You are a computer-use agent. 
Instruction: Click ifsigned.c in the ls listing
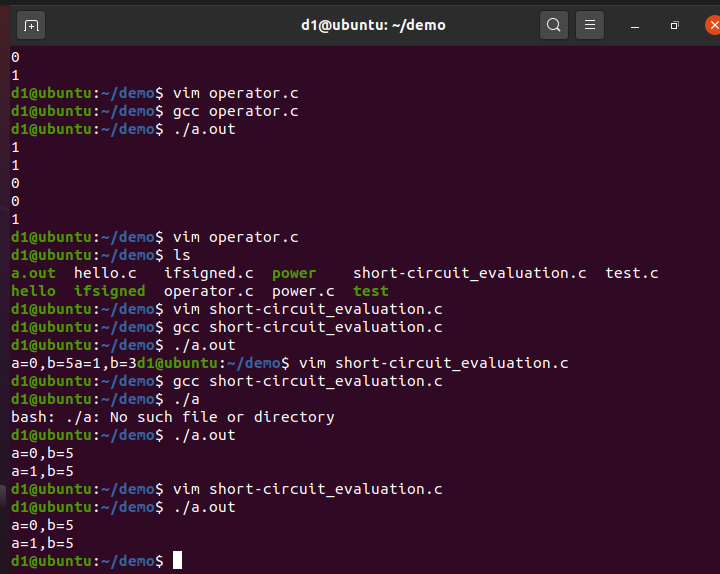click(209, 273)
